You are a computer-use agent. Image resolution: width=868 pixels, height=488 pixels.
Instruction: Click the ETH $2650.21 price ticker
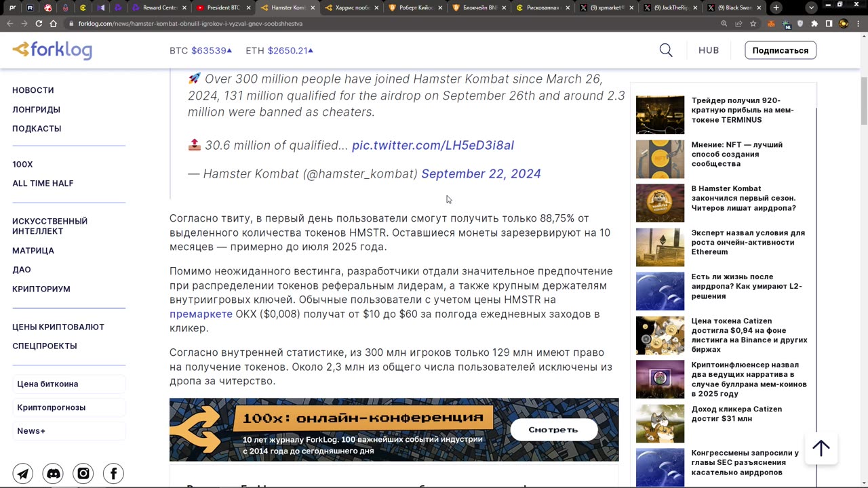click(x=279, y=50)
